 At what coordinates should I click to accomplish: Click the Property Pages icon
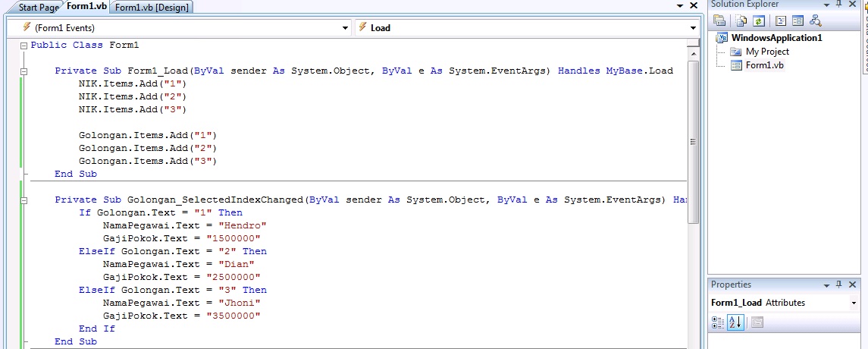coord(757,322)
